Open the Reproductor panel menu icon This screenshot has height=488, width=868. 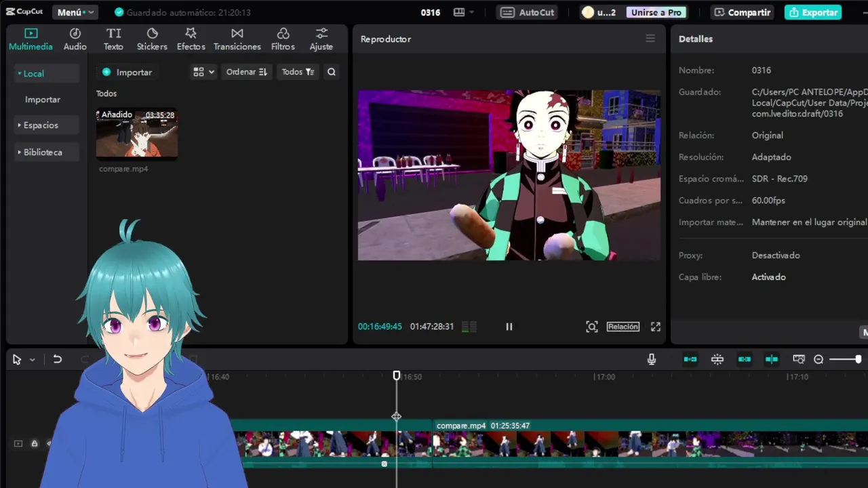650,39
